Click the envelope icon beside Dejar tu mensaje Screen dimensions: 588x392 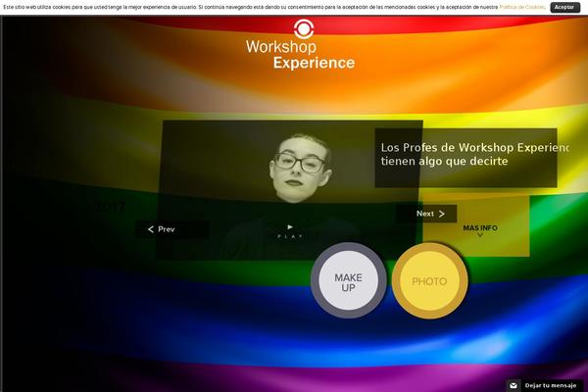point(514,385)
